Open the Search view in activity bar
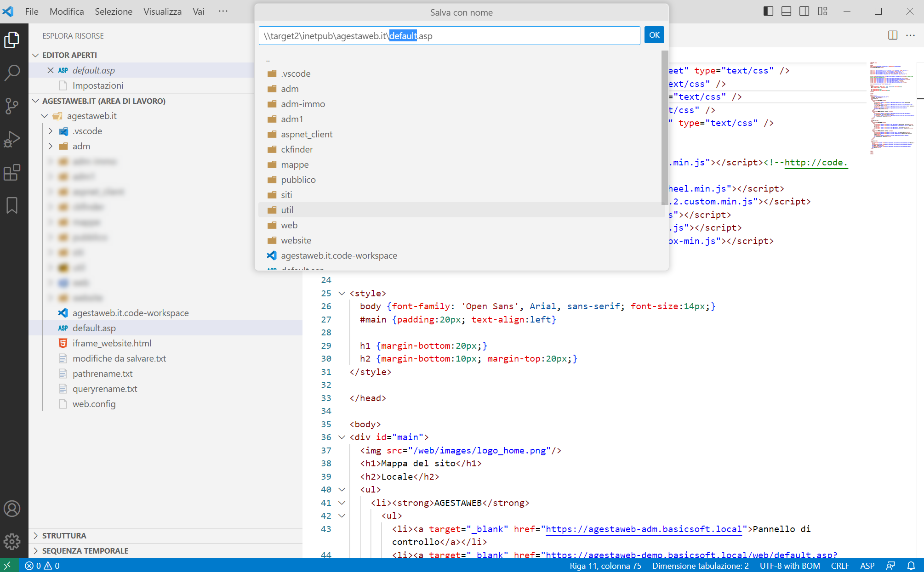Screen dimensions: 924x572 coord(12,73)
